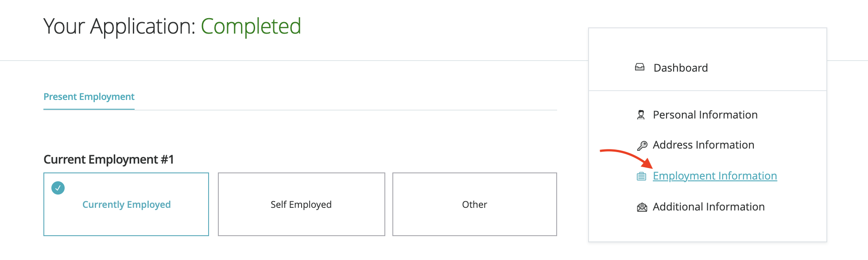Switch to the Present Employment tab
Image resolution: width=868 pixels, height=260 pixels.
pyautogui.click(x=89, y=97)
